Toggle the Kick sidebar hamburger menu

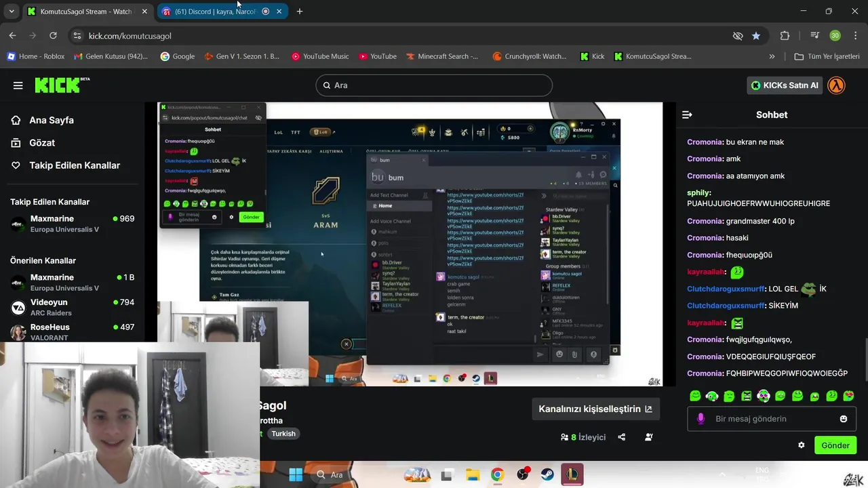pyautogui.click(x=18, y=85)
